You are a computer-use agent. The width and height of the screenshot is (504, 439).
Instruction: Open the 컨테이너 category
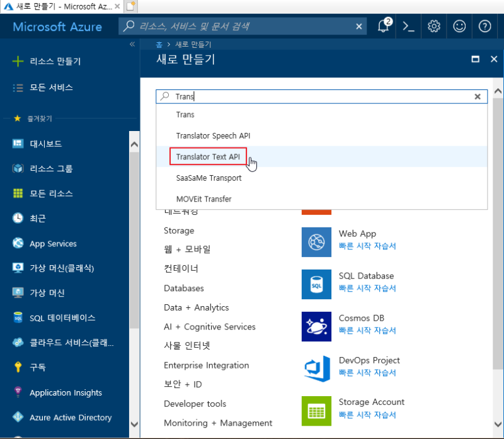[x=181, y=268]
